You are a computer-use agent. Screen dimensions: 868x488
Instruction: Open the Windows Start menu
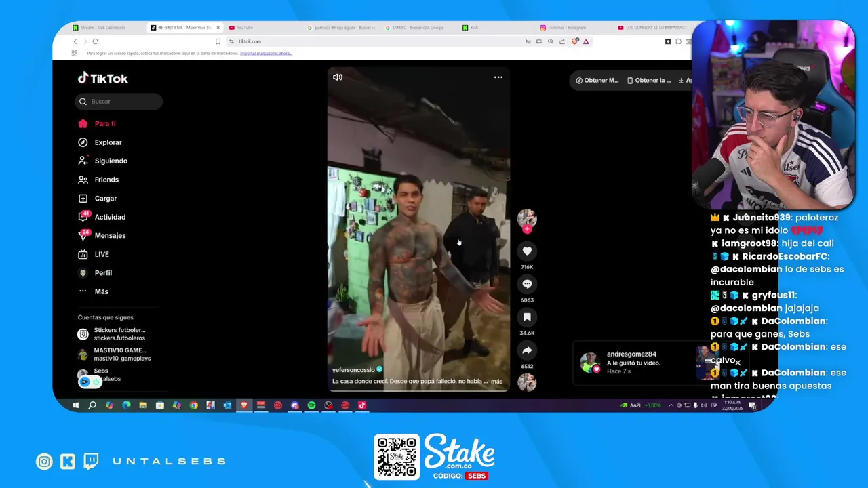75,405
